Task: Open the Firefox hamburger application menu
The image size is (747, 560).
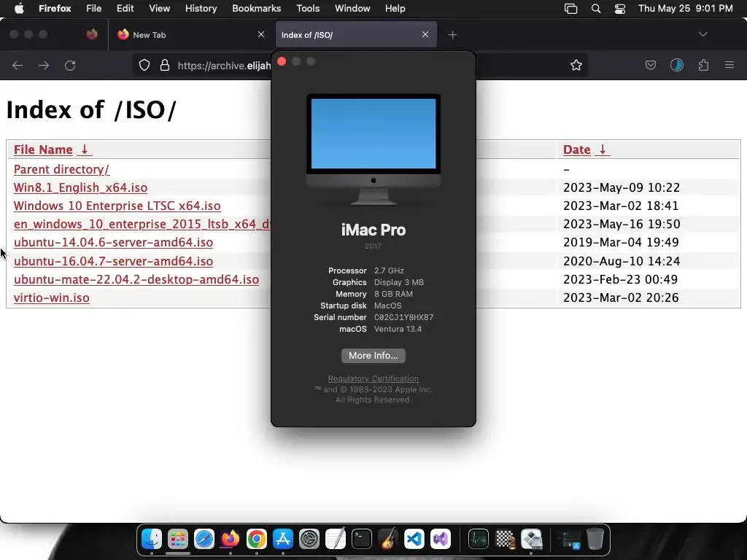Action: click(729, 65)
